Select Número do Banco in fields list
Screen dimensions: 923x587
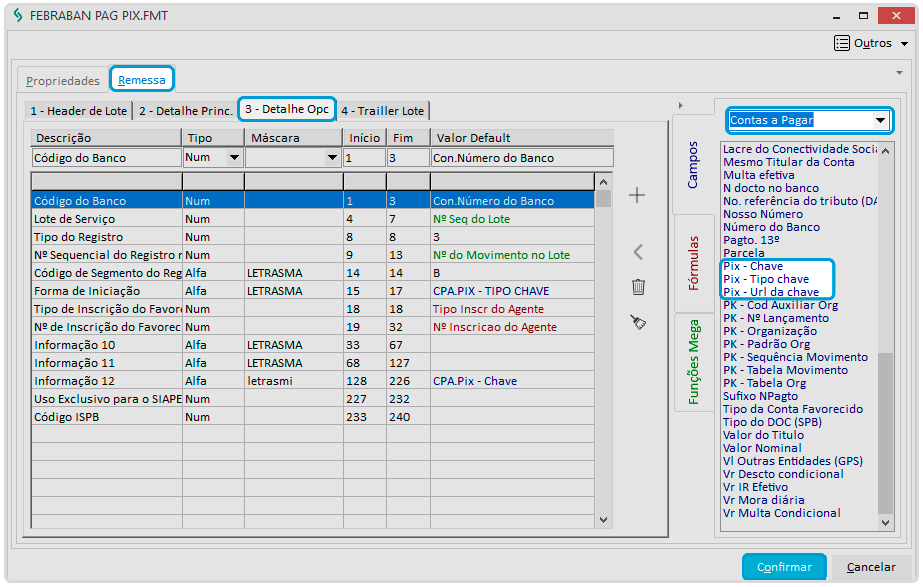coord(771,227)
